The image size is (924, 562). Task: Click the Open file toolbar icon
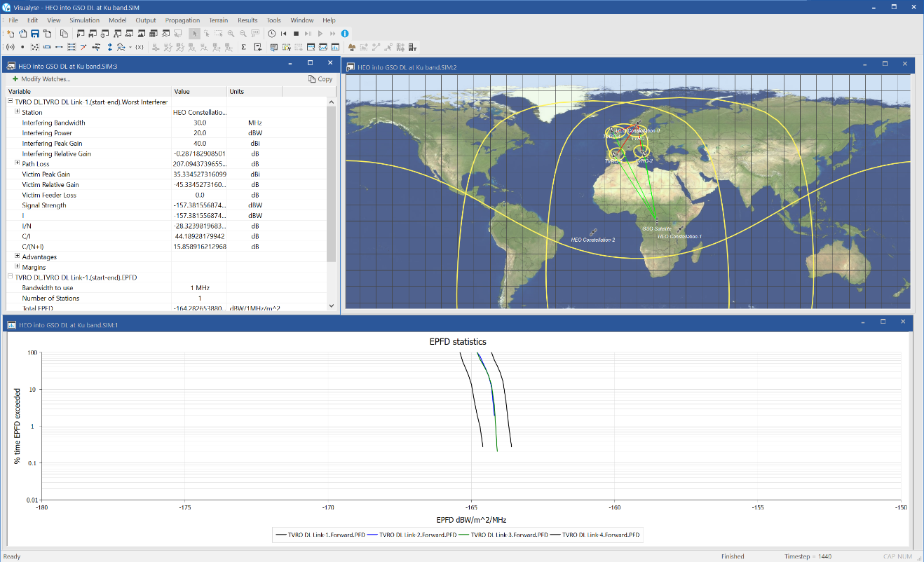tap(22, 34)
